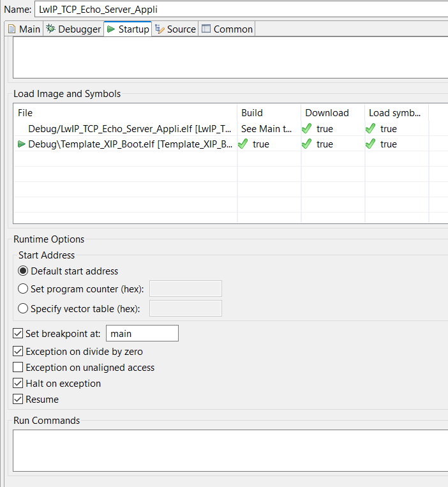The image size is (448, 487).
Task: Choose Specify vector table radio option
Action: (x=24, y=309)
